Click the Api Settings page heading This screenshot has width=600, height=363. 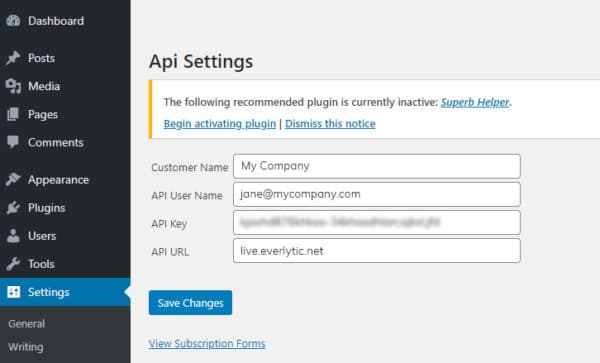201,61
